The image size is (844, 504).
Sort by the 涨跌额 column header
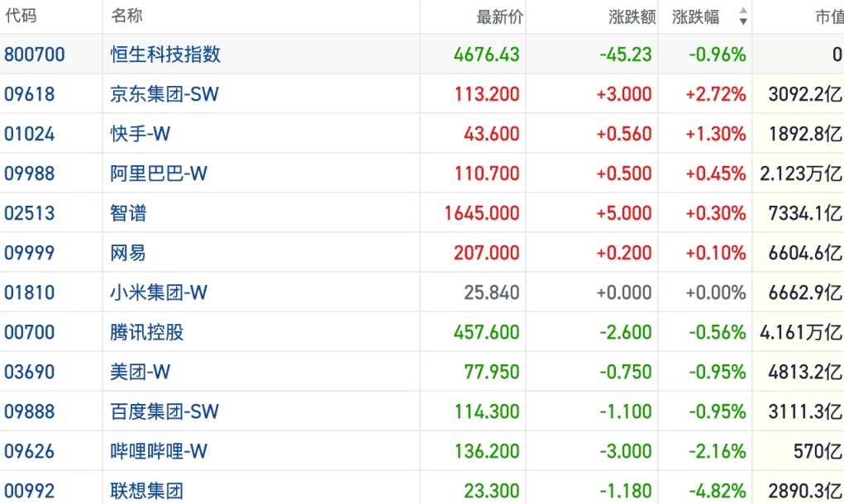coord(632,17)
